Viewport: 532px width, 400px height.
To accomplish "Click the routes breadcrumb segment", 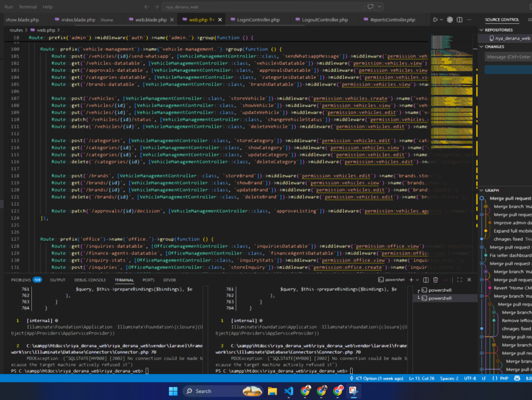I will point(16,30).
